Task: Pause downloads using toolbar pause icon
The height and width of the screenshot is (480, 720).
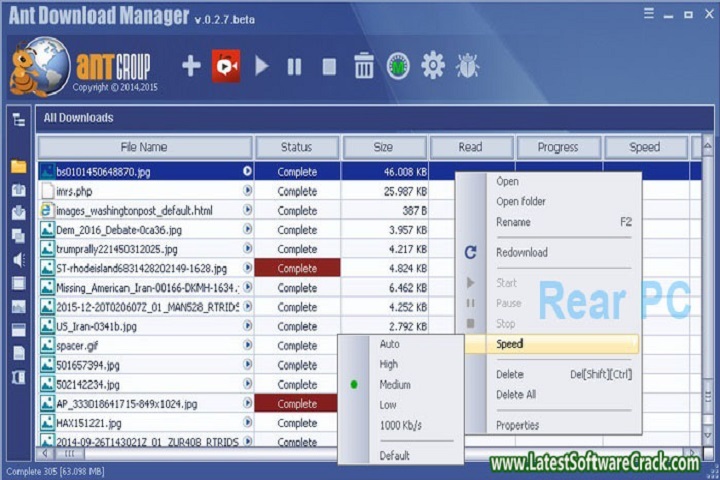Action: [x=294, y=67]
